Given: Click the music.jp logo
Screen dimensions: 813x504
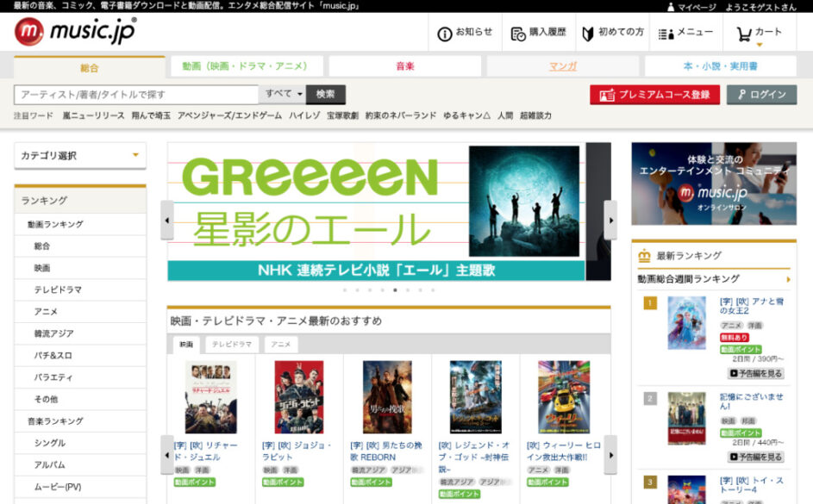Looking at the screenshot, I should (x=75, y=31).
